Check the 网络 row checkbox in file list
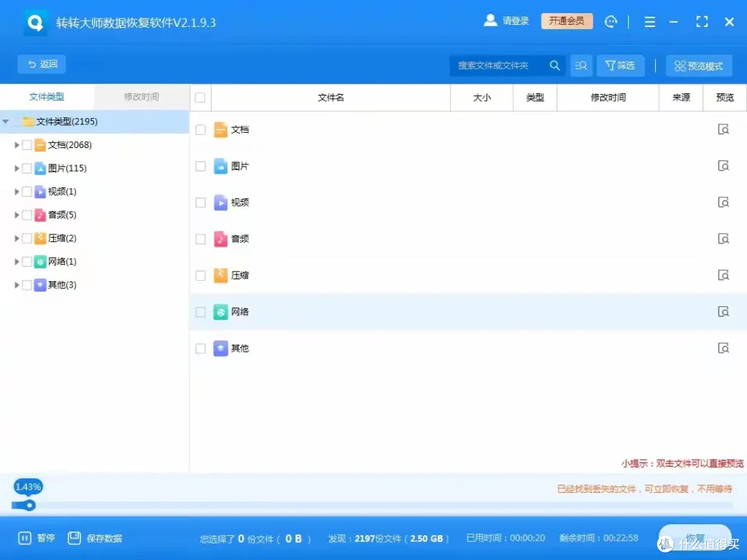 [201, 312]
